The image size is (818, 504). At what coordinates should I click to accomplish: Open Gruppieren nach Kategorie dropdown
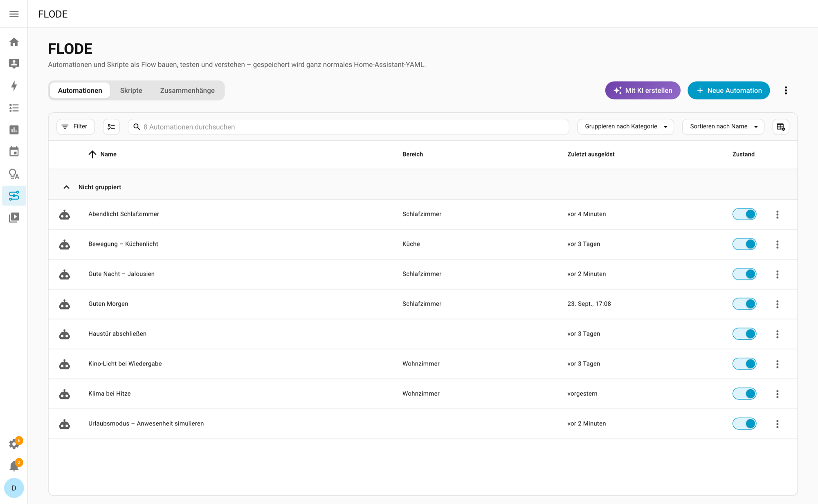[625, 127]
